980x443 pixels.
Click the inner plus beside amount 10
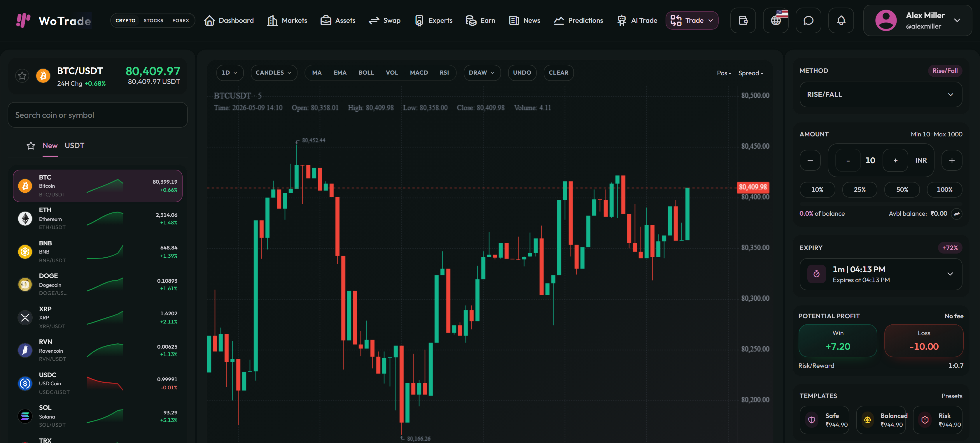[895, 161]
